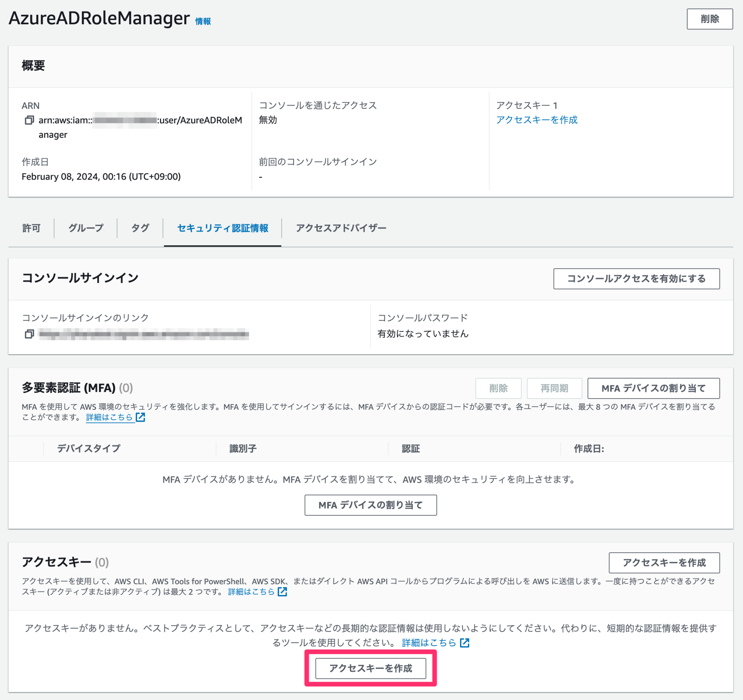Viewport: 743px width, 700px height.
Task: Click the highlighted アクセスキーを作成 button
Action: pyautogui.click(x=370, y=668)
